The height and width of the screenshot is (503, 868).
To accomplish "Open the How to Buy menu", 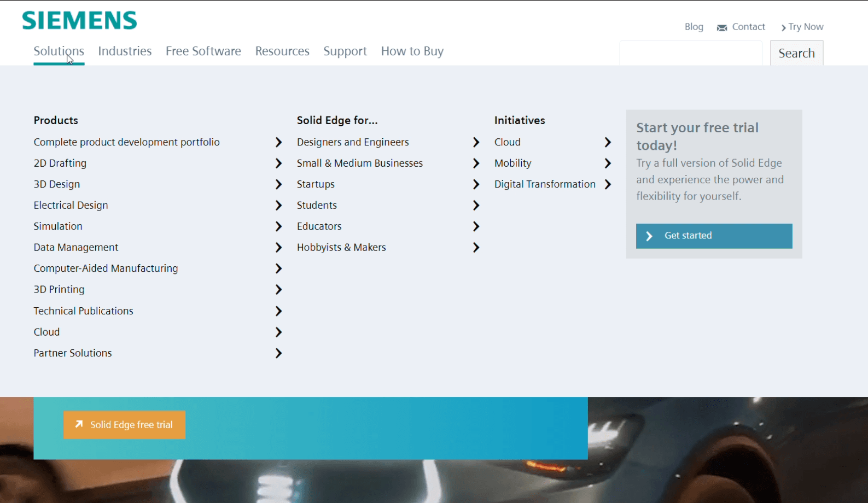I will (x=412, y=51).
